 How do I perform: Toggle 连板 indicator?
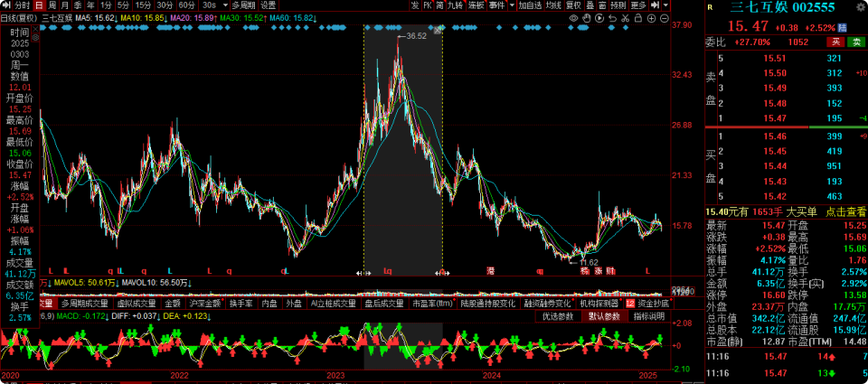pos(476,5)
